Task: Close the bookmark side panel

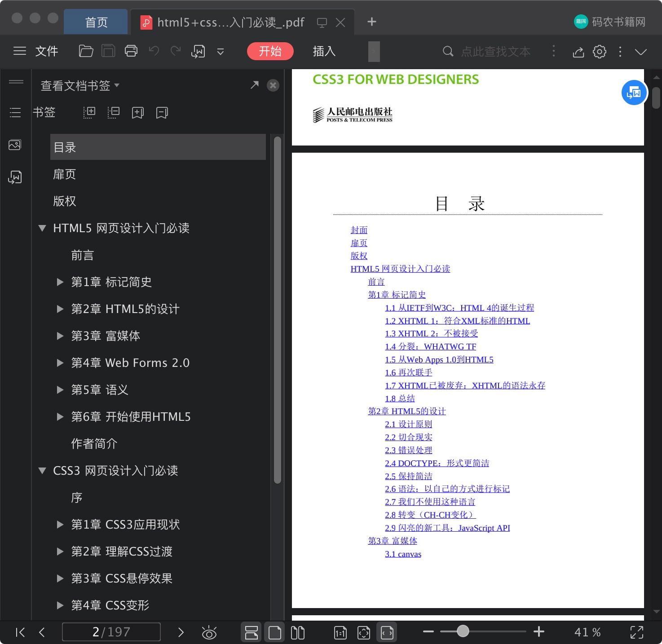Action: [x=273, y=85]
